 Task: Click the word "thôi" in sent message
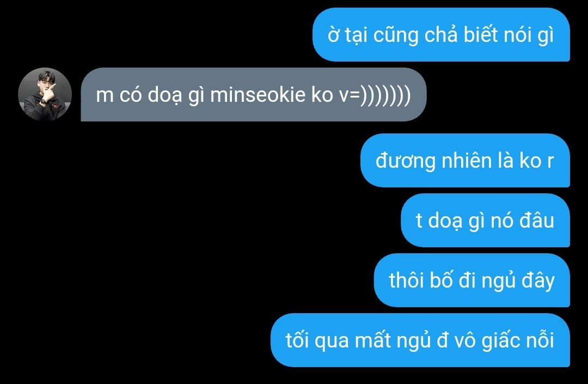click(406, 280)
